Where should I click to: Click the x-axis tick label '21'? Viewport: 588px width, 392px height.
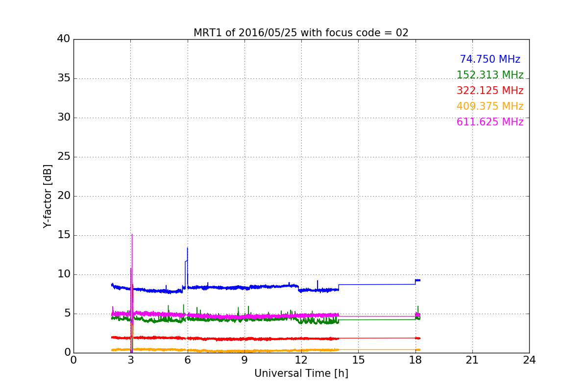tap(472, 360)
